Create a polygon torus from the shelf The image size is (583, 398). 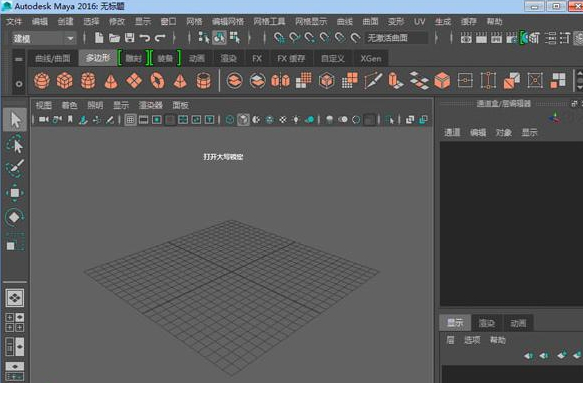157,81
